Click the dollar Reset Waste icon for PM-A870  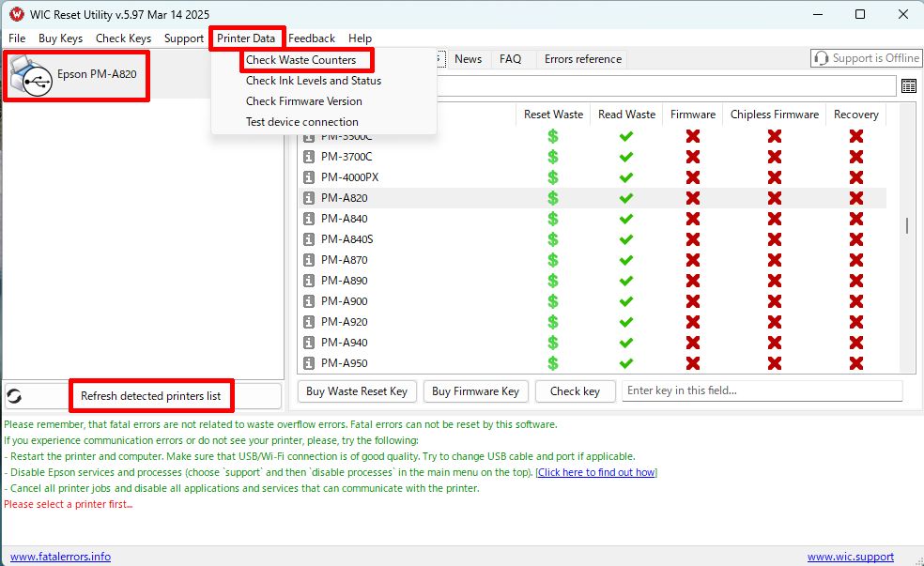tap(553, 260)
